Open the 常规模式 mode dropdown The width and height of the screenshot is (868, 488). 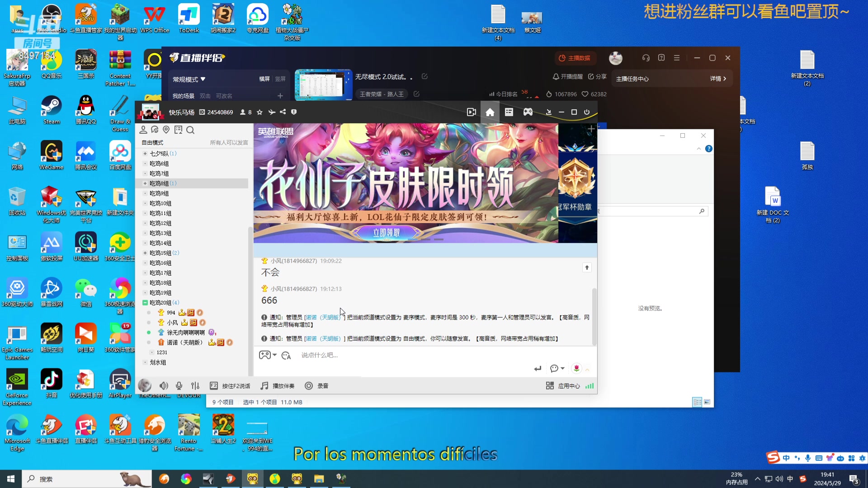189,79
